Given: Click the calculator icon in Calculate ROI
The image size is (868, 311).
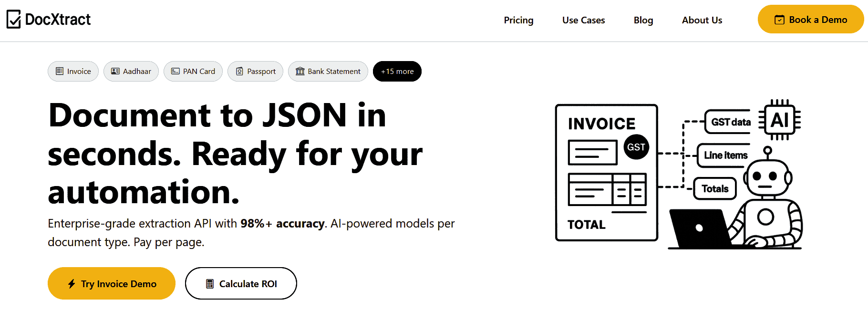Looking at the screenshot, I should point(209,284).
